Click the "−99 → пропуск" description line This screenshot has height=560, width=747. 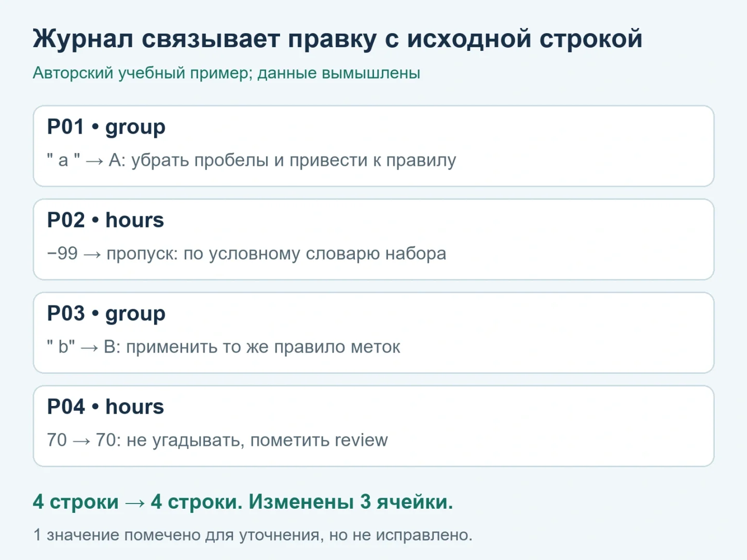pyautogui.click(x=246, y=254)
